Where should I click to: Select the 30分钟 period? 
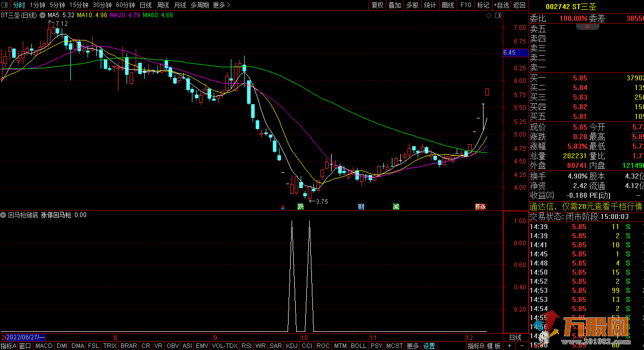pyautogui.click(x=102, y=5)
